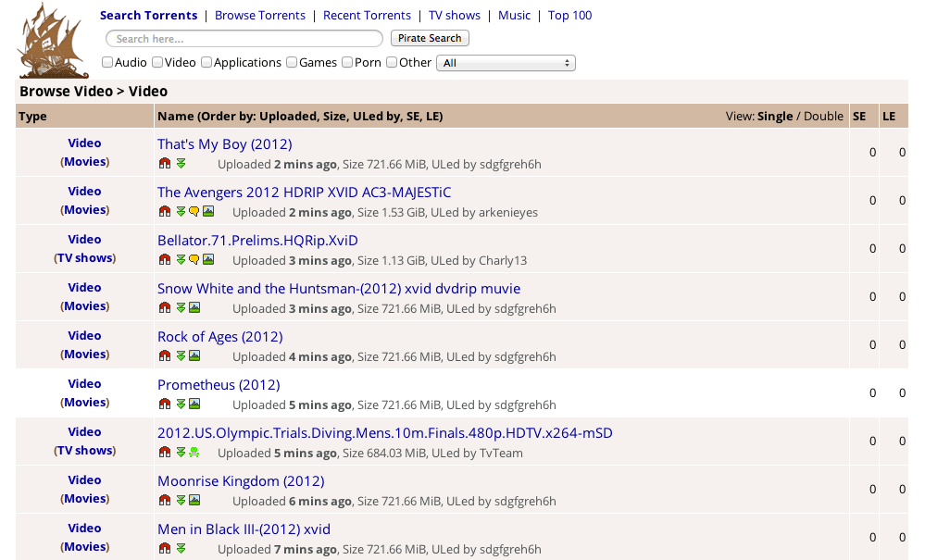Click the magnet link for That's My Boy
The image size is (925, 560).
pyautogui.click(x=165, y=162)
